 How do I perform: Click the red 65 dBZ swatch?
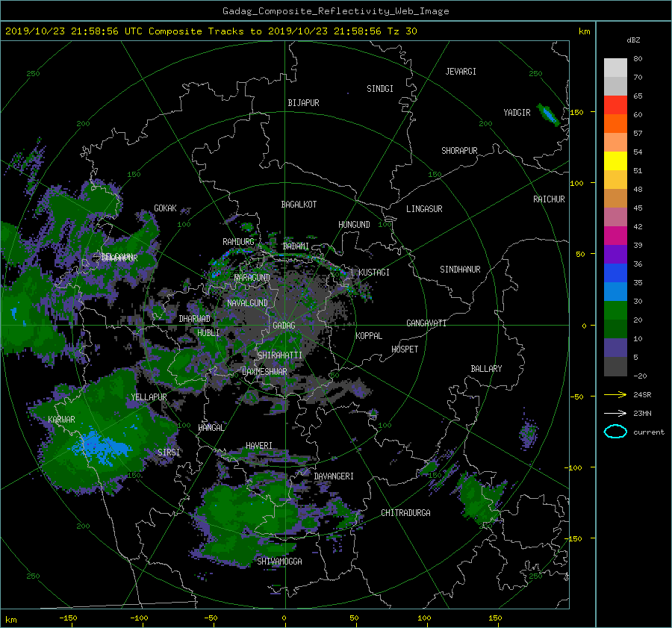pyautogui.click(x=615, y=105)
